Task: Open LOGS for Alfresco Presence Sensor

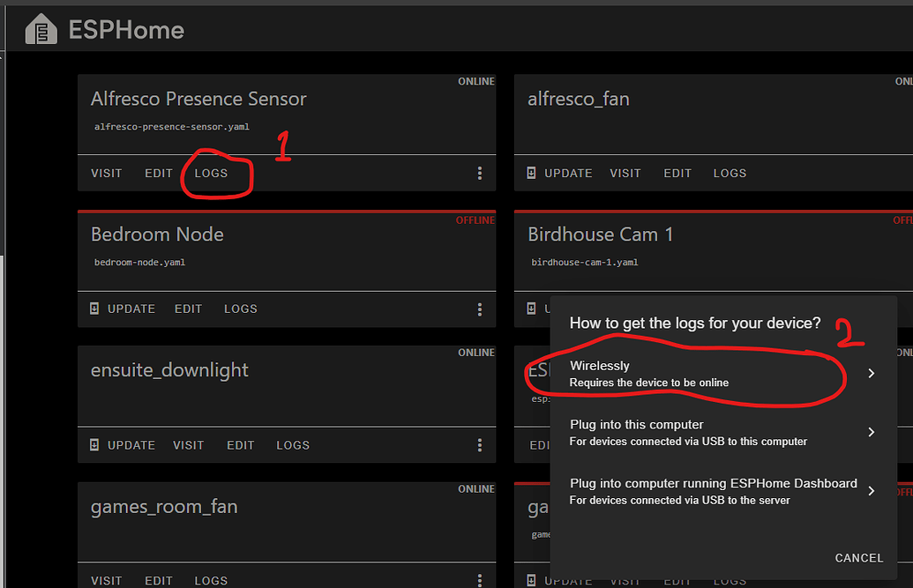Action: tap(211, 173)
